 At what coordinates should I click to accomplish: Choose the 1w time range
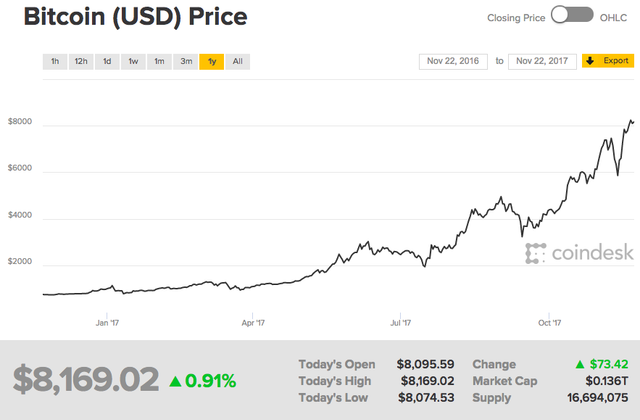[x=133, y=62]
